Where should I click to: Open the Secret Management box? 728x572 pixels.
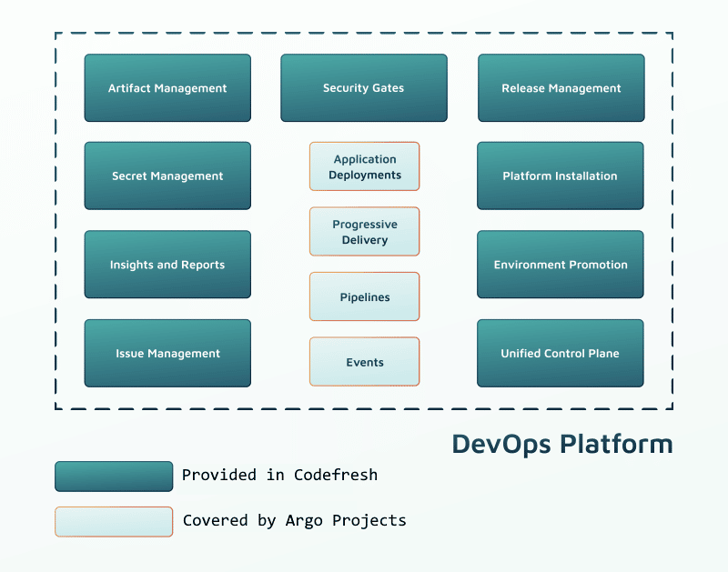(167, 176)
